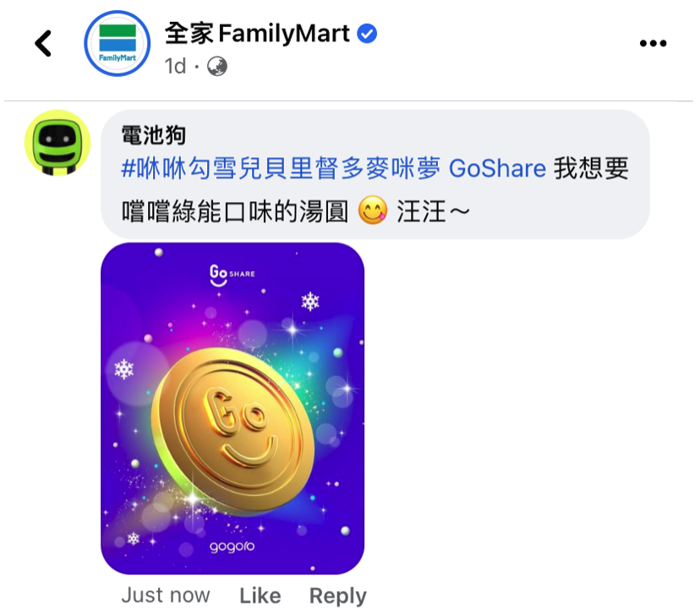The image size is (700, 610).
Task: Click the gogoro logo in image
Action: (x=232, y=547)
